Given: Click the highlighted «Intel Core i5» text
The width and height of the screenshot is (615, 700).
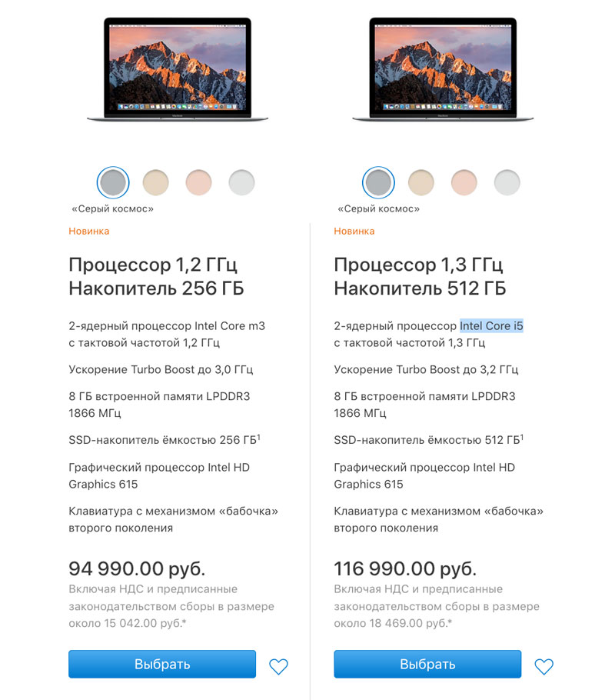Looking at the screenshot, I should coord(491,326).
